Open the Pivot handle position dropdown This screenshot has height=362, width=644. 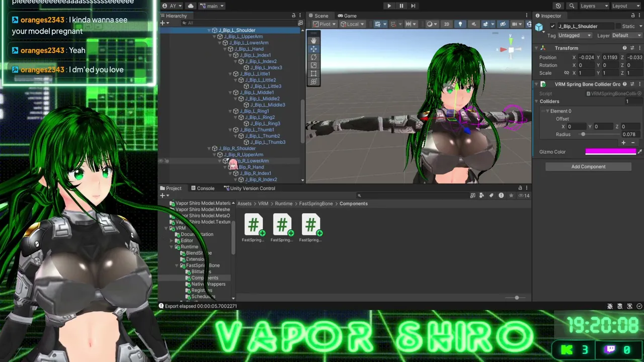click(x=325, y=24)
